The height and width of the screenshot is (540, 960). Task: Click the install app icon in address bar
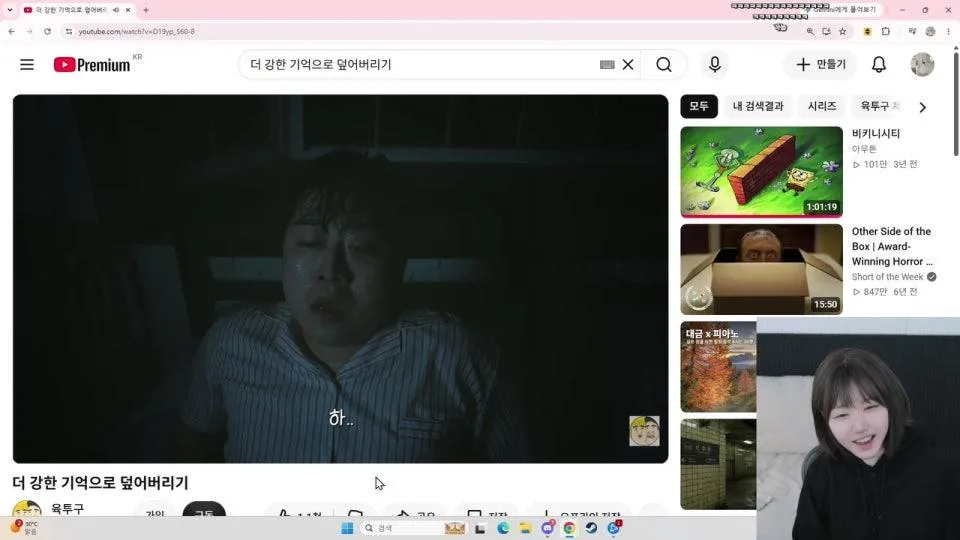(x=826, y=31)
